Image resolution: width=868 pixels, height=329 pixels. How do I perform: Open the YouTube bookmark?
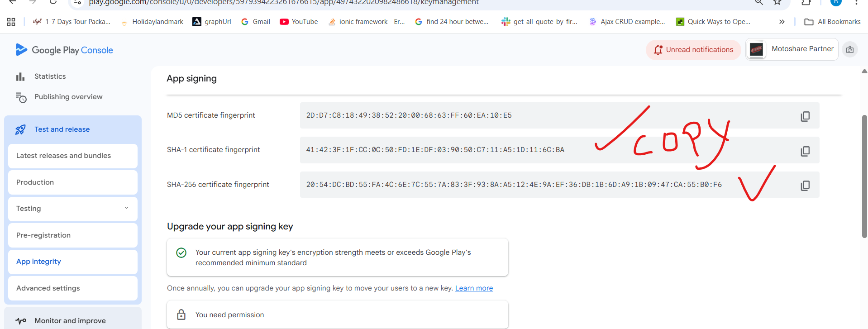[299, 22]
